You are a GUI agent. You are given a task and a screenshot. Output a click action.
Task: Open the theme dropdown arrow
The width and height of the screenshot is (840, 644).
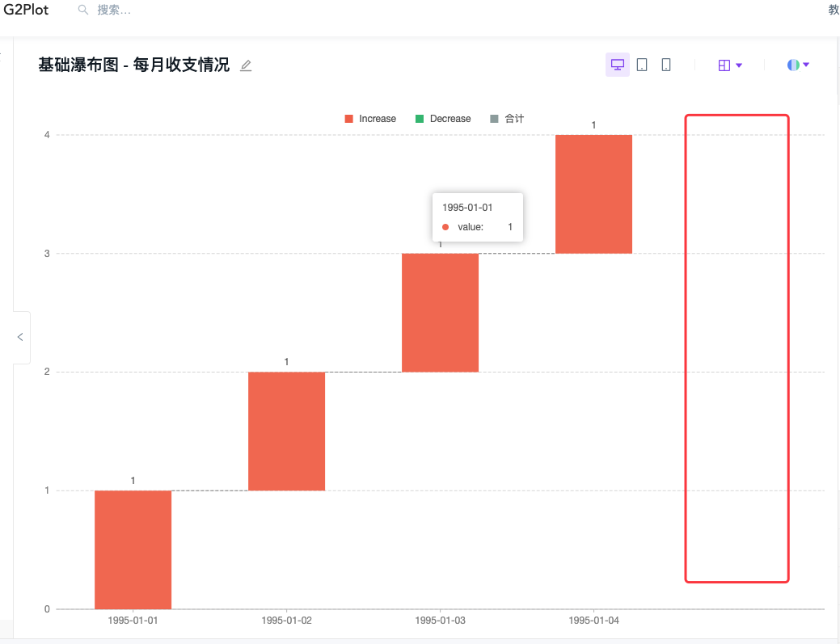coord(806,64)
